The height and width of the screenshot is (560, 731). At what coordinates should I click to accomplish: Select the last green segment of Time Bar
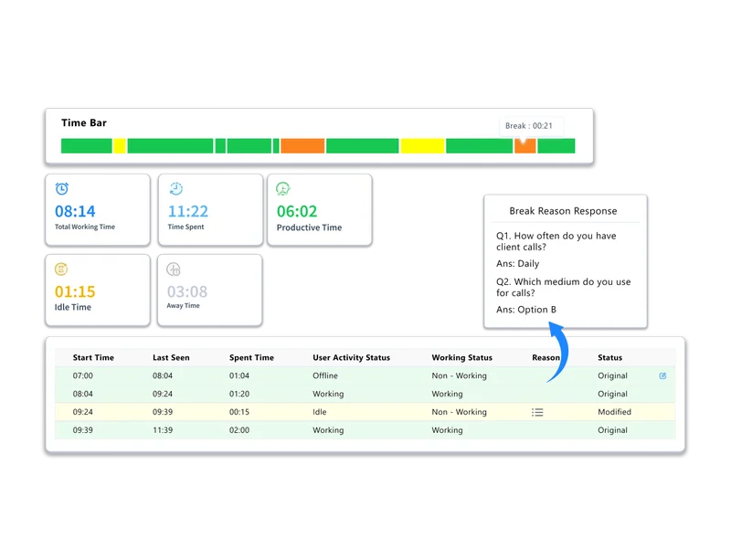pos(556,146)
